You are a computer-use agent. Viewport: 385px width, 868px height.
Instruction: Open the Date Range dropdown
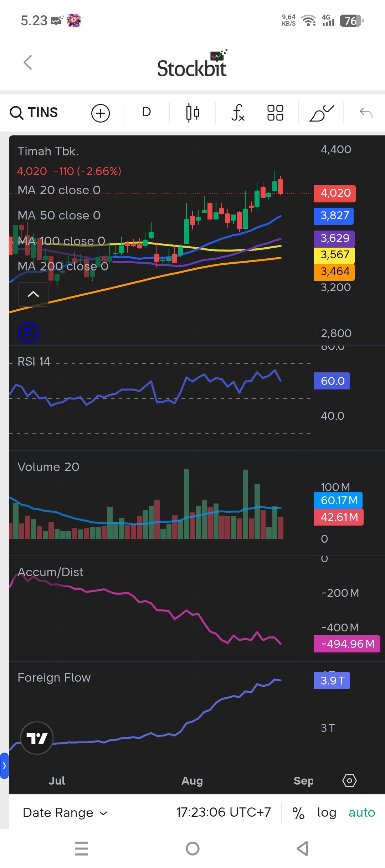click(x=65, y=813)
